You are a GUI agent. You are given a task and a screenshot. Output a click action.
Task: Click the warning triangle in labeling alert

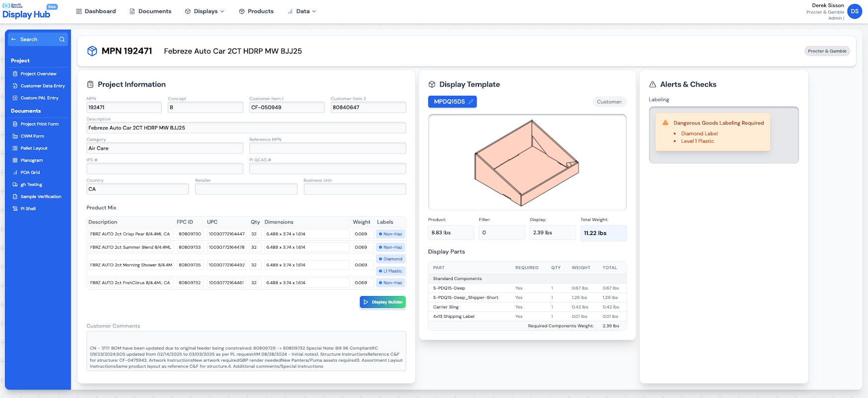pos(665,122)
